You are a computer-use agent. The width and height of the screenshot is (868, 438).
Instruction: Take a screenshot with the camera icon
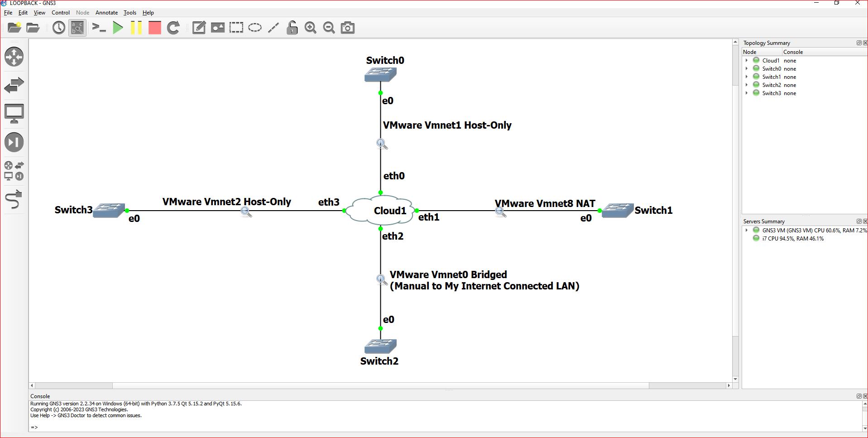click(347, 28)
